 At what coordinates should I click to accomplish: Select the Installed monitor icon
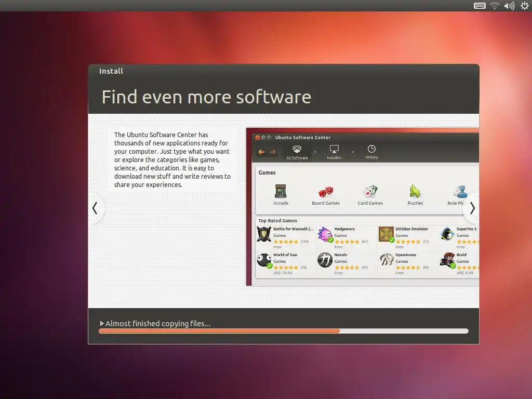pos(334,149)
